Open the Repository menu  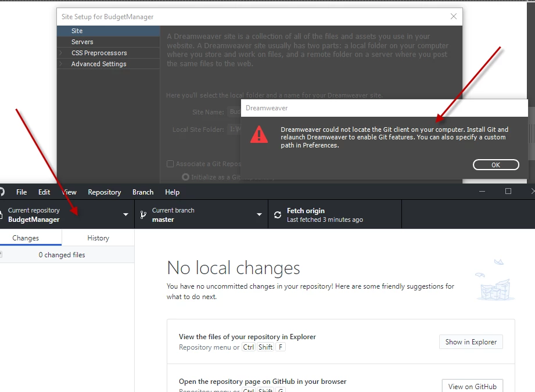click(x=105, y=192)
